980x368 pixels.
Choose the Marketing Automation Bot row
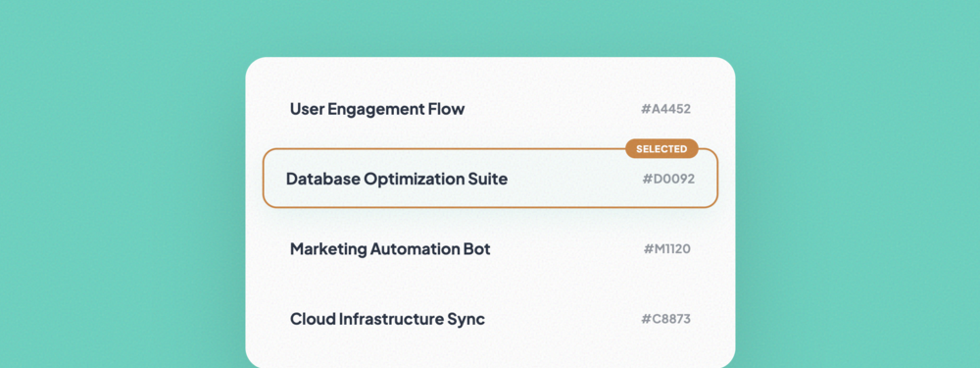click(x=490, y=249)
